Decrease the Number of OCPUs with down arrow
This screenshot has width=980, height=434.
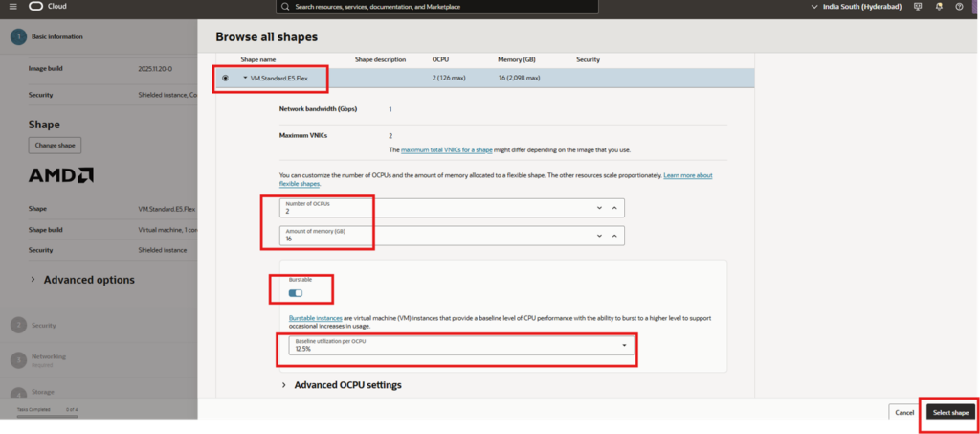tap(599, 208)
